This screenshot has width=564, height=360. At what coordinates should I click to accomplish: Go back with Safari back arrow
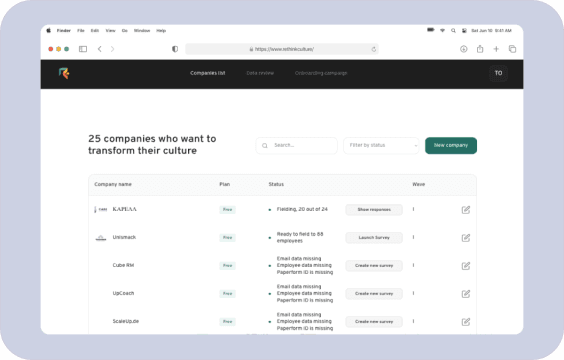[100, 49]
